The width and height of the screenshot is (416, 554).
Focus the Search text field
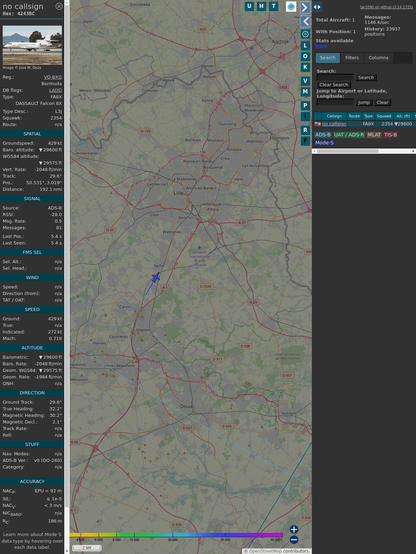tap(335, 77)
